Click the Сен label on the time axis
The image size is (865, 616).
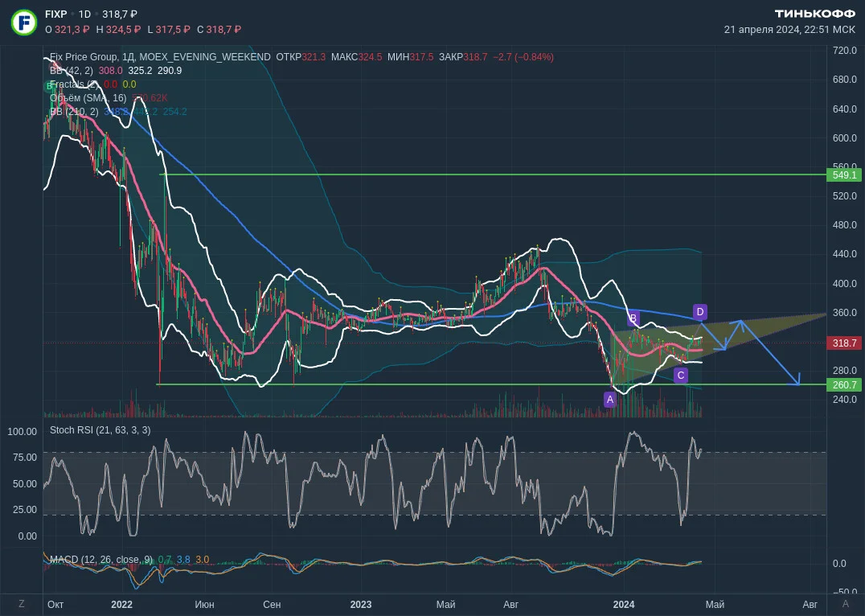(272, 605)
